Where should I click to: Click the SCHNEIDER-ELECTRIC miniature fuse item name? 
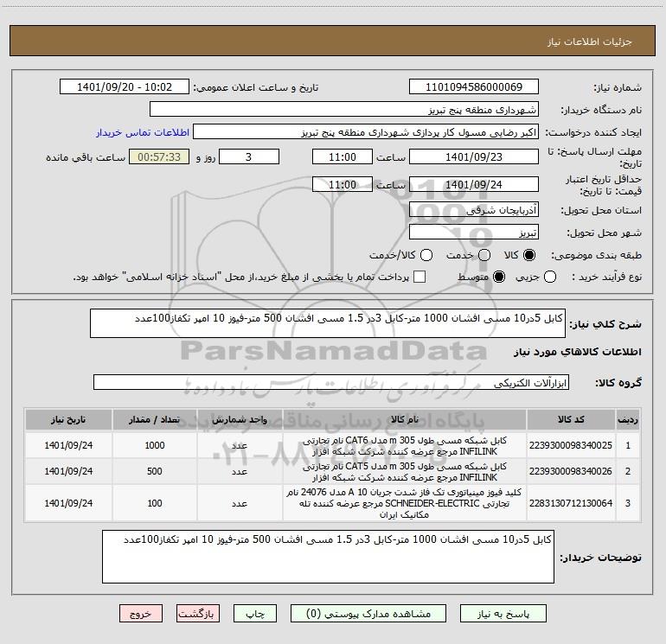click(x=405, y=503)
